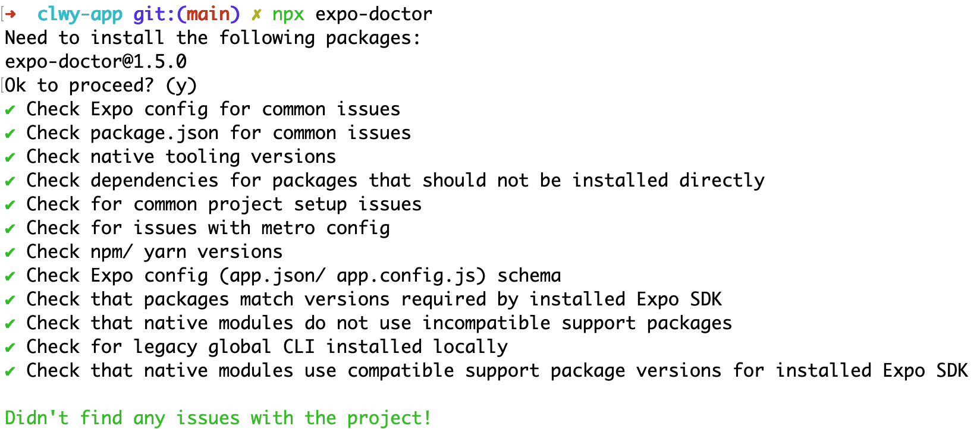Click the yellow dirty-state X marker
Image resolution: width=980 pixels, height=429 pixels.
256,14
